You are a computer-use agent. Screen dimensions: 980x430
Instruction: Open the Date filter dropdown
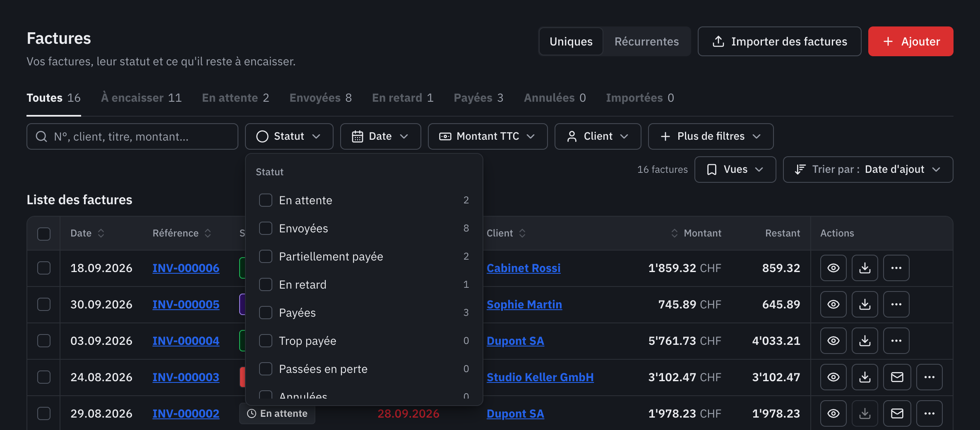pyautogui.click(x=380, y=136)
